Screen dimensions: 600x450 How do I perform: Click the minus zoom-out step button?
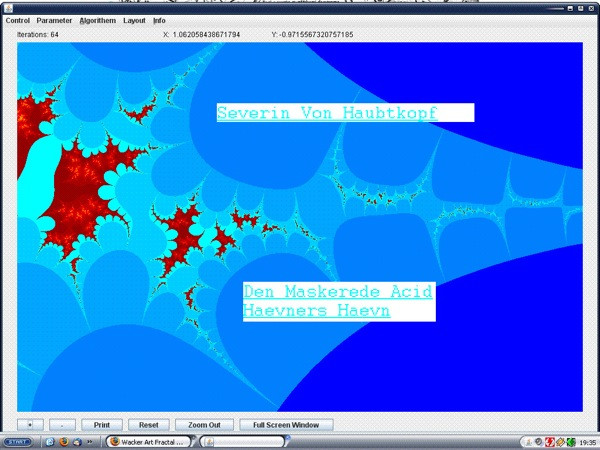tap(62, 425)
